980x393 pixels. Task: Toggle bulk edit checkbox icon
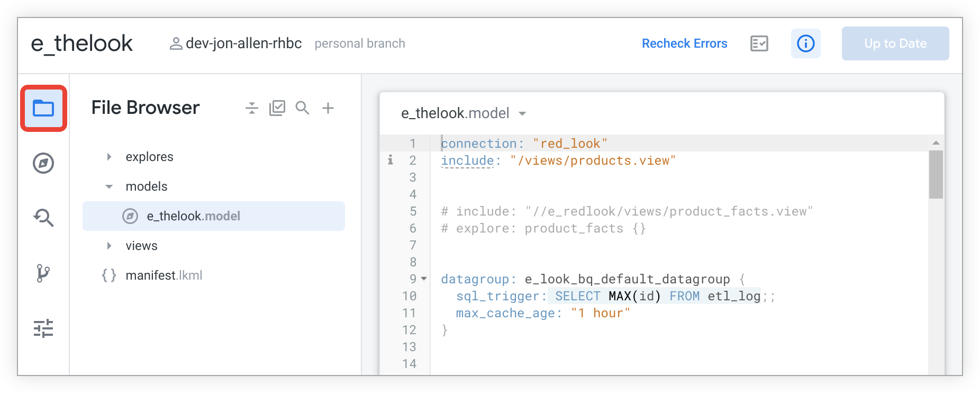point(277,108)
